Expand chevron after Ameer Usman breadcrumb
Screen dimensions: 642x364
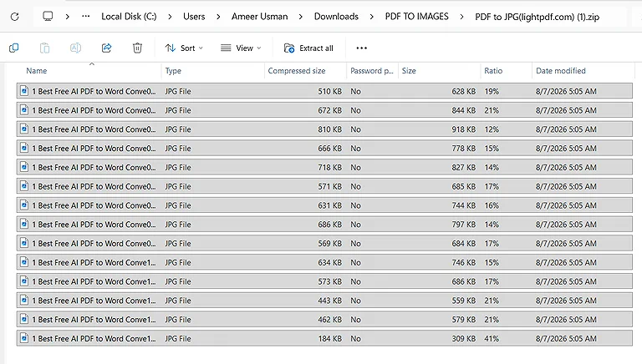pyautogui.click(x=301, y=17)
